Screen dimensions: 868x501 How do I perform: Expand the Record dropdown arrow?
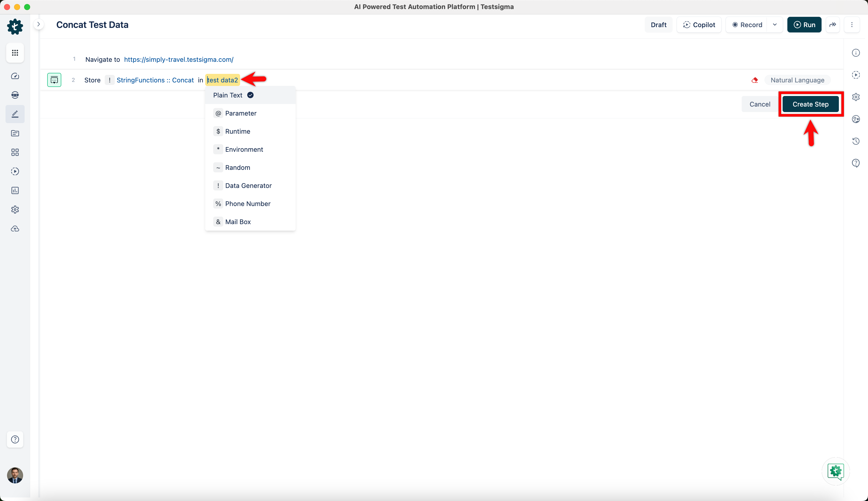point(775,25)
